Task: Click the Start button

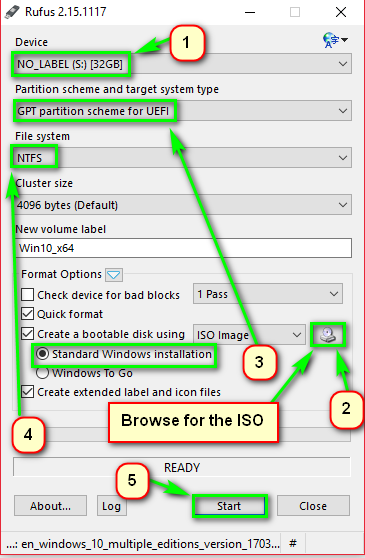Action: point(229,506)
